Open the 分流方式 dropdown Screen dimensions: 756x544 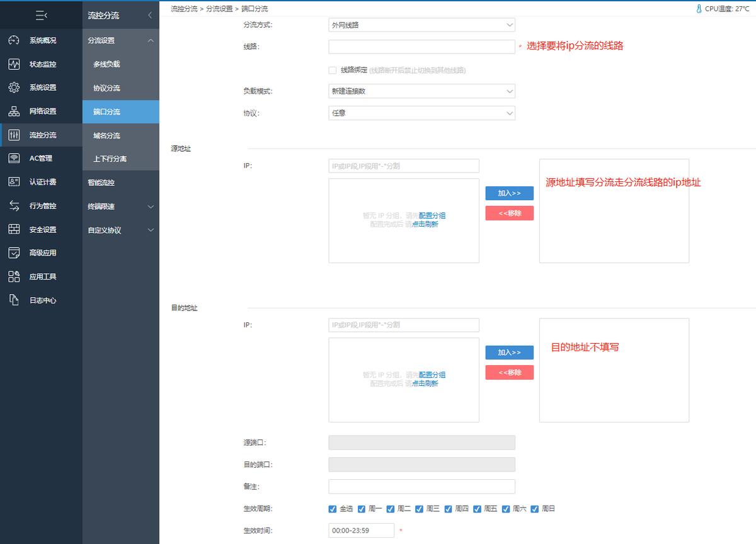tap(421, 25)
